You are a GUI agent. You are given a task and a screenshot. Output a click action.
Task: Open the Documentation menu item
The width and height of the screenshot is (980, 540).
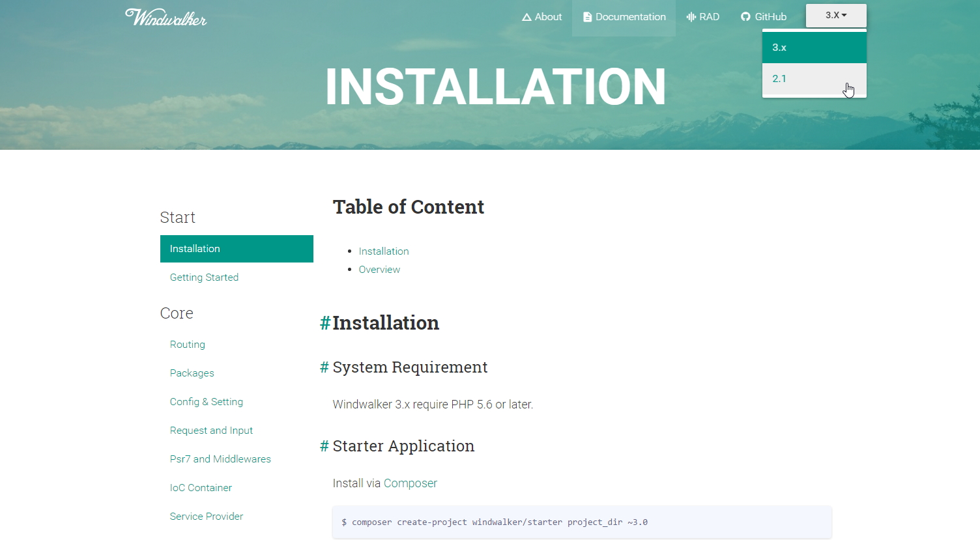624,17
